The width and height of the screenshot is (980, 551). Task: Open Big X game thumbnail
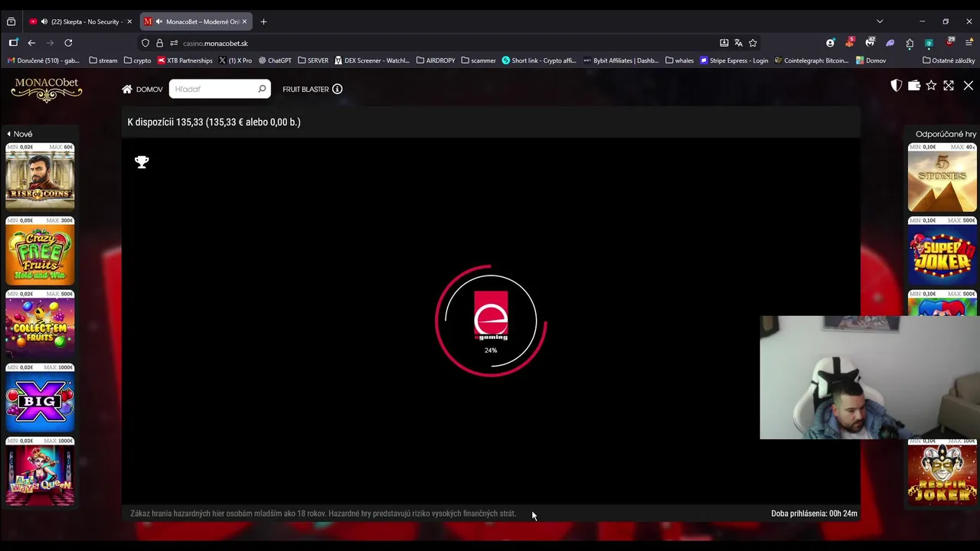pos(40,397)
